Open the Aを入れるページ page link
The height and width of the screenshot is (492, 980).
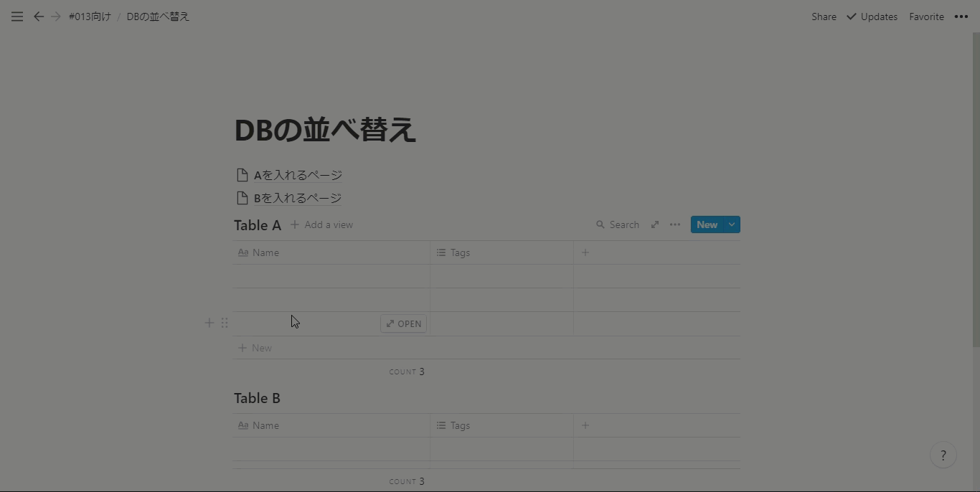coord(298,175)
